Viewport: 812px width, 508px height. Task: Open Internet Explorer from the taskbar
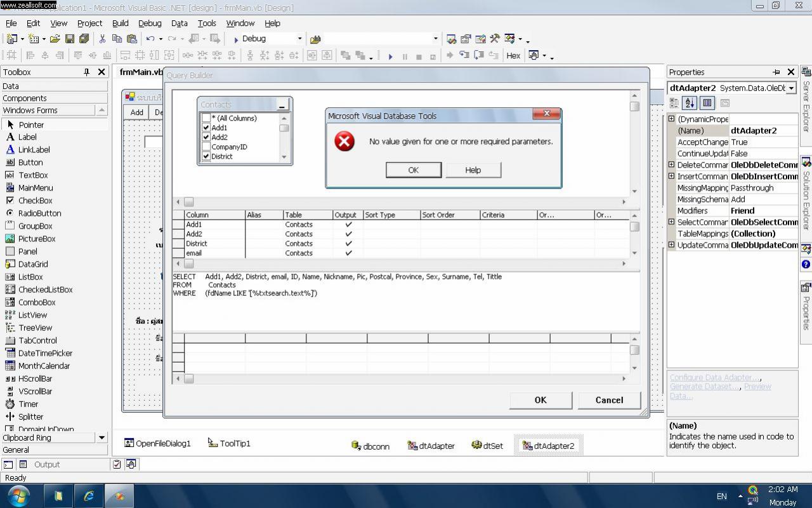(88, 496)
